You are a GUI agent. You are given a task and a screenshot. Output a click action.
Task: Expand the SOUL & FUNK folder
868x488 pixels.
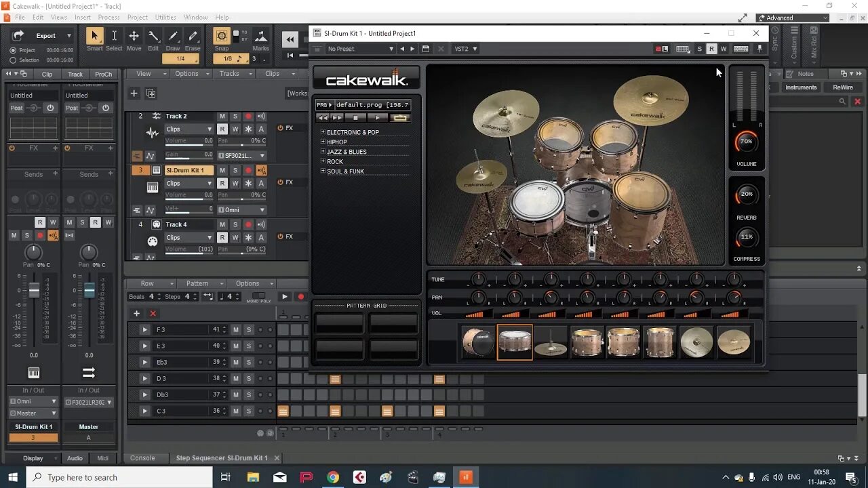(x=323, y=171)
